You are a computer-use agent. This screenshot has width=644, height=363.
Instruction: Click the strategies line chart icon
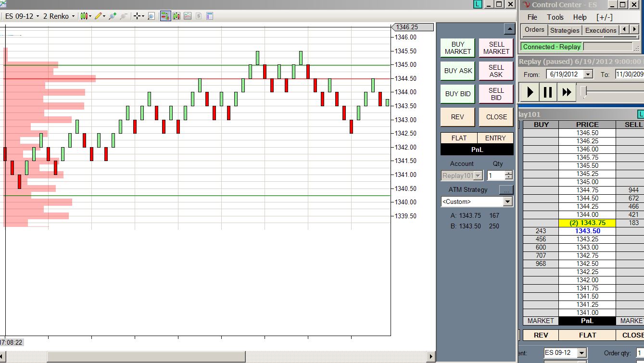(188, 16)
